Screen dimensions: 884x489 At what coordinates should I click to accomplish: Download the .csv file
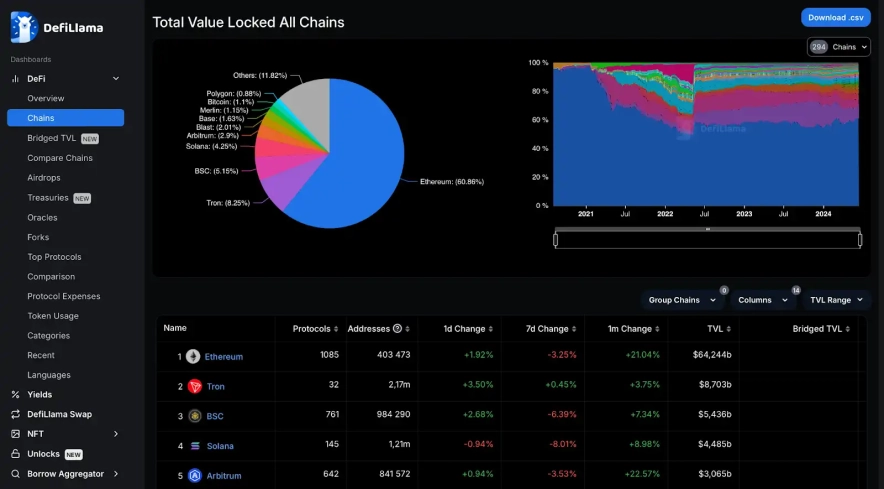click(834, 17)
